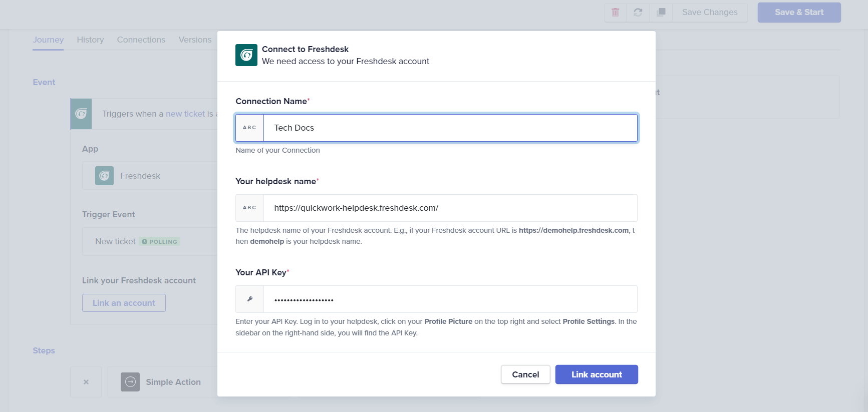
Task: Click the helpdesk name URL input field
Action: point(450,208)
